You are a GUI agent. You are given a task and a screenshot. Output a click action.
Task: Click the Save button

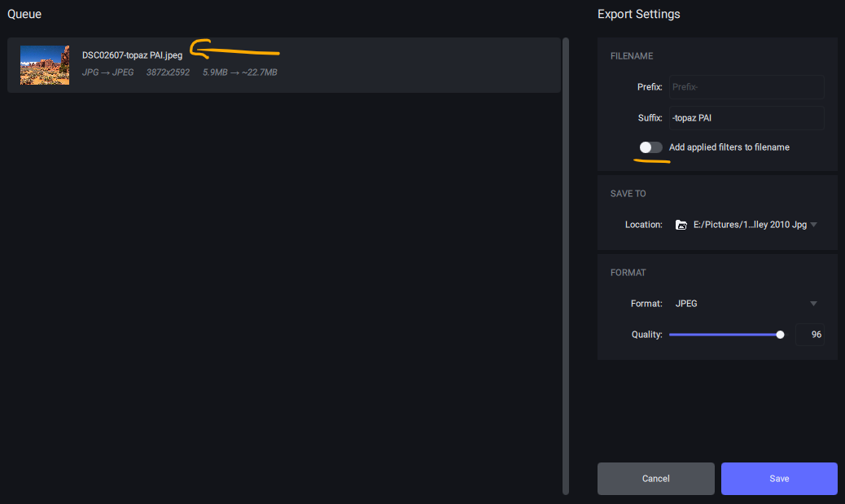(x=779, y=479)
